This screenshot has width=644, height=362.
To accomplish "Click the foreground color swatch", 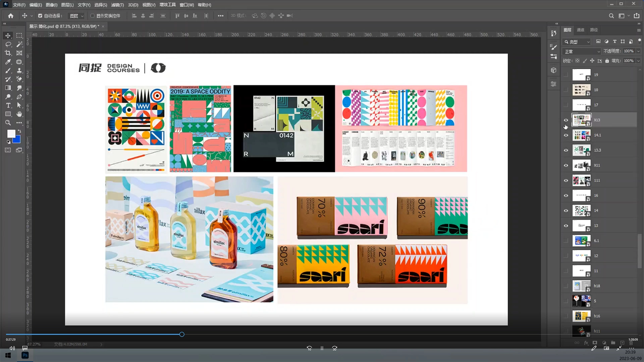I will coord(11,133).
